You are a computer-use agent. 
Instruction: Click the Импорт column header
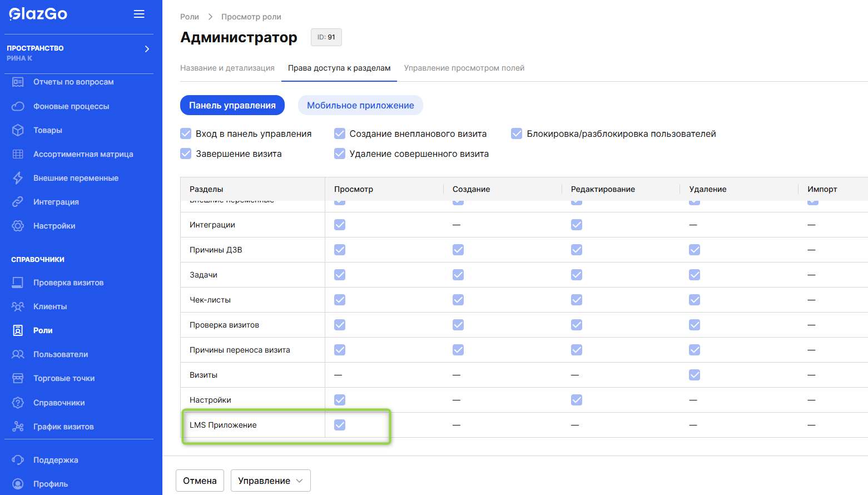pos(822,189)
